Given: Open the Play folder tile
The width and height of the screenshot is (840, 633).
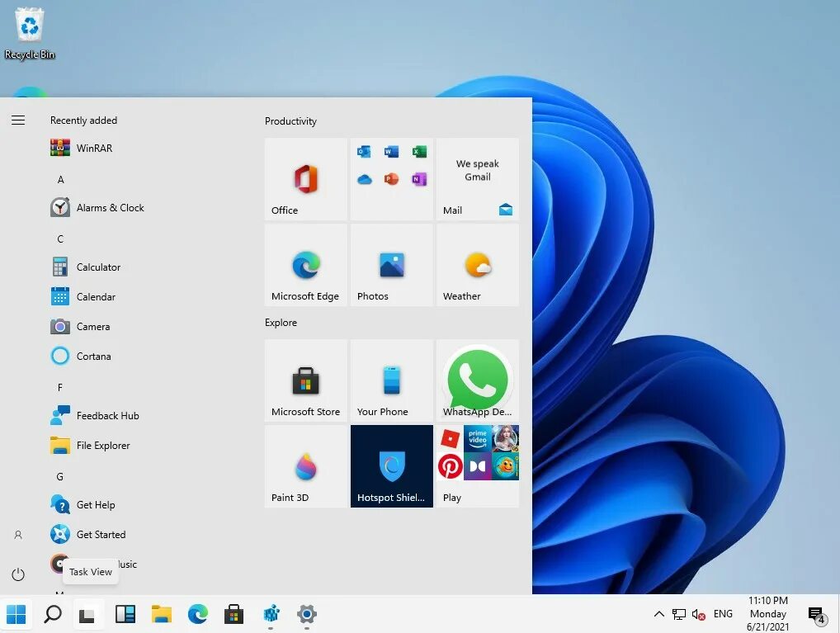Looking at the screenshot, I should [477, 466].
